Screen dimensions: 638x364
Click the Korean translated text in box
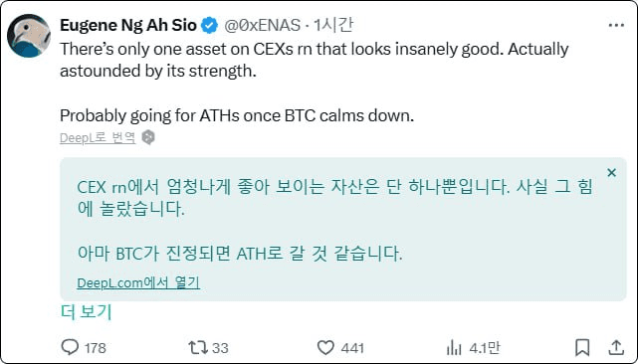click(334, 220)
